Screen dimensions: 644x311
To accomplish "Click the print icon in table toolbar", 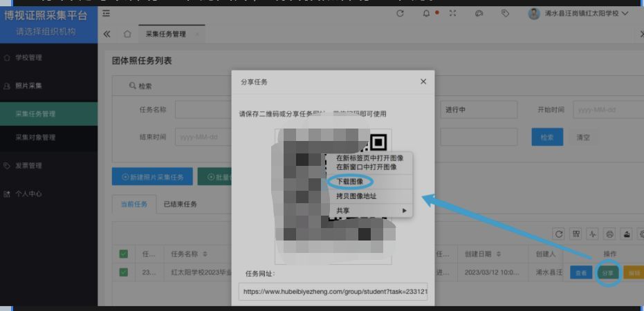I will click(610, 234).
